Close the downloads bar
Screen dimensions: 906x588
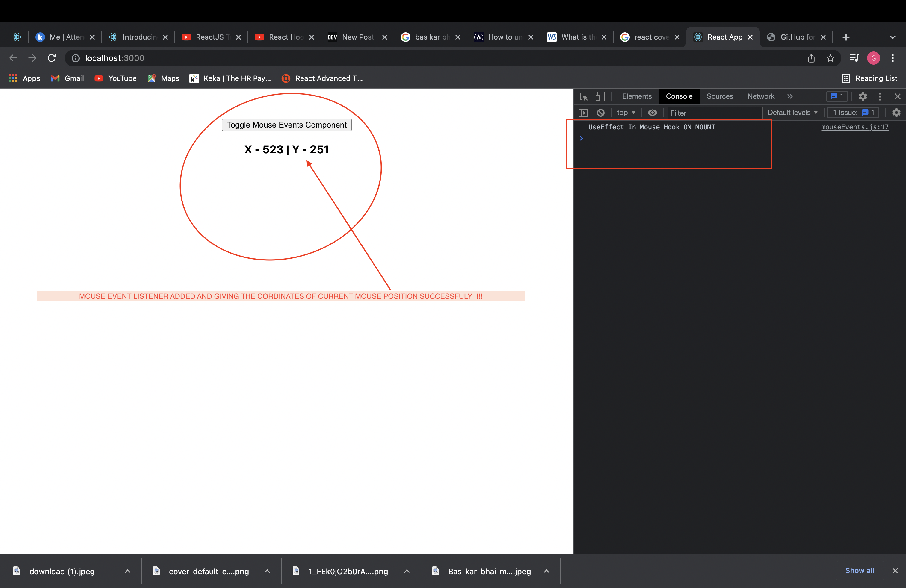895,571
